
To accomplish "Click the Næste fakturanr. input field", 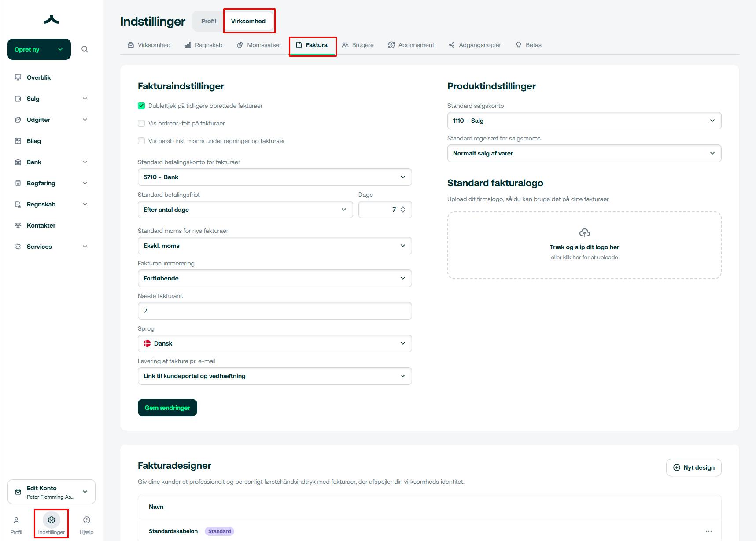I will (x=274, y=311).
